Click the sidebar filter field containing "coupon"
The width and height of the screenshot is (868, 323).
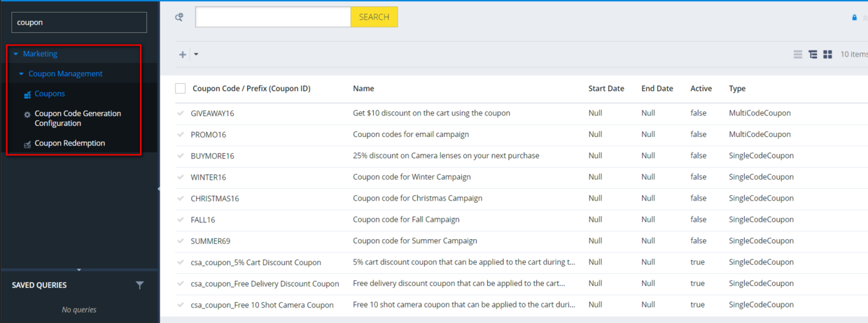tap(79, 22)
